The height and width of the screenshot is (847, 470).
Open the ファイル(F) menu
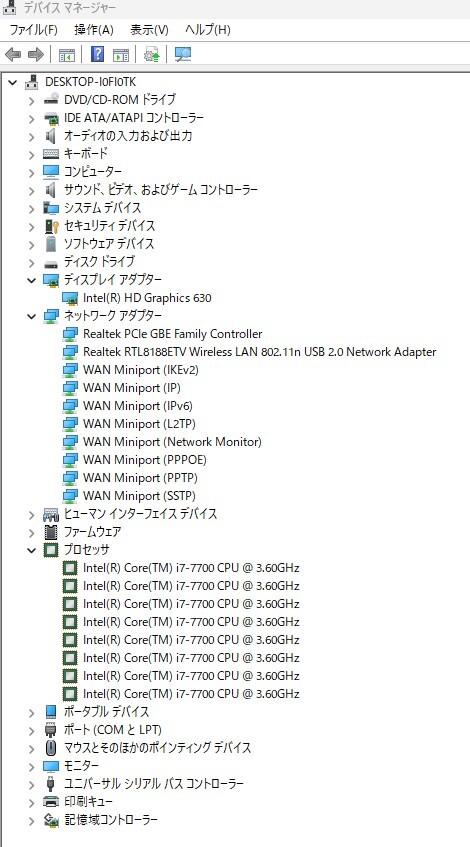click(x=33, y=30)
